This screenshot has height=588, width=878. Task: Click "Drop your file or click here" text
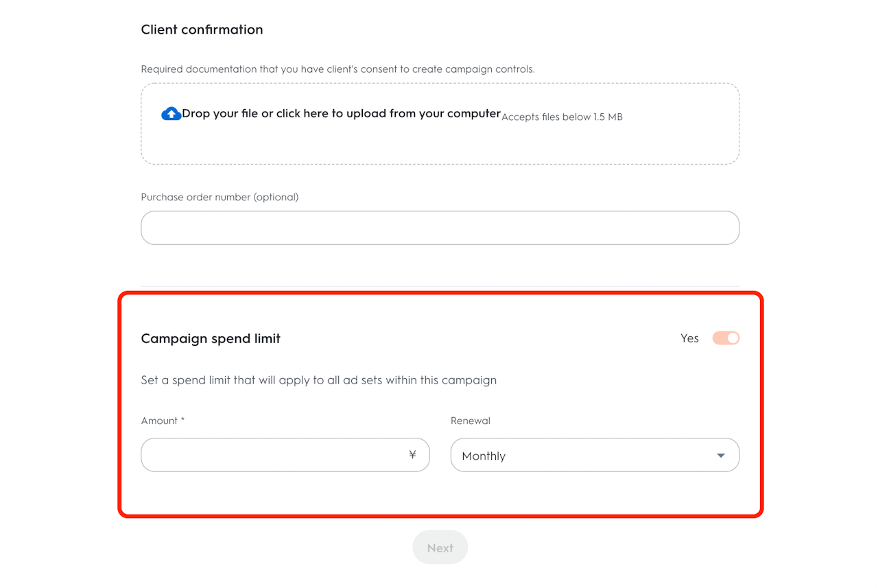(x=341, y=114)
